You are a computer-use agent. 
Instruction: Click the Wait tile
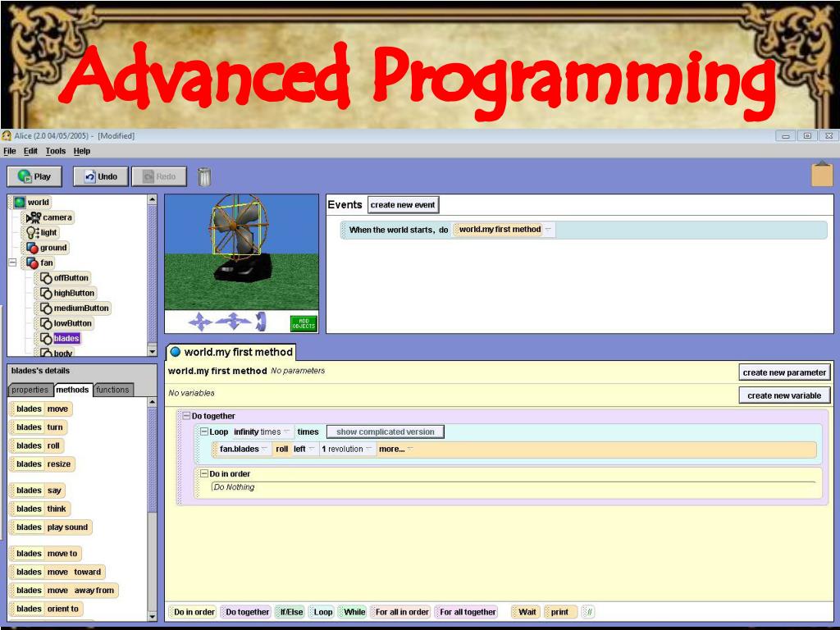[x=526, y=612]
